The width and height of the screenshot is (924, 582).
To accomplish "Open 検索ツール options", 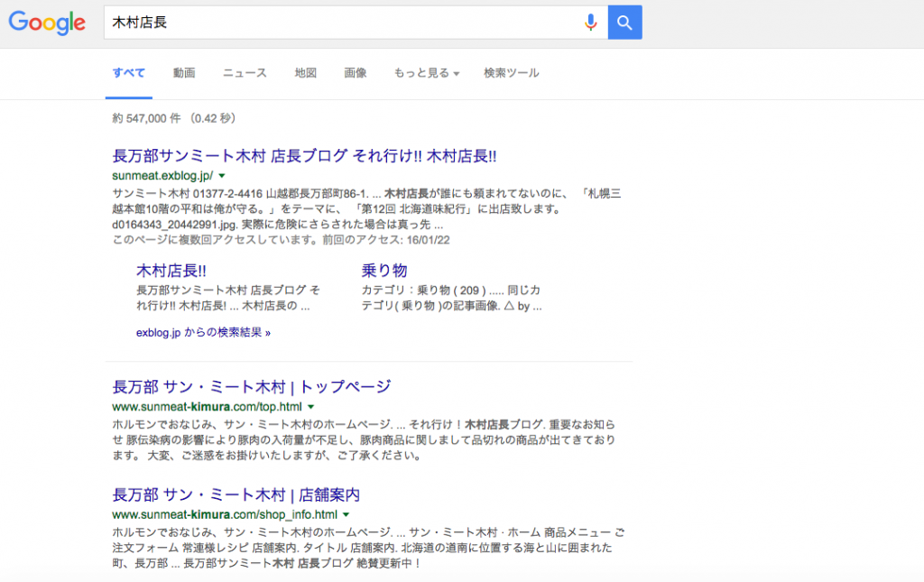I will tap(512, 73).
